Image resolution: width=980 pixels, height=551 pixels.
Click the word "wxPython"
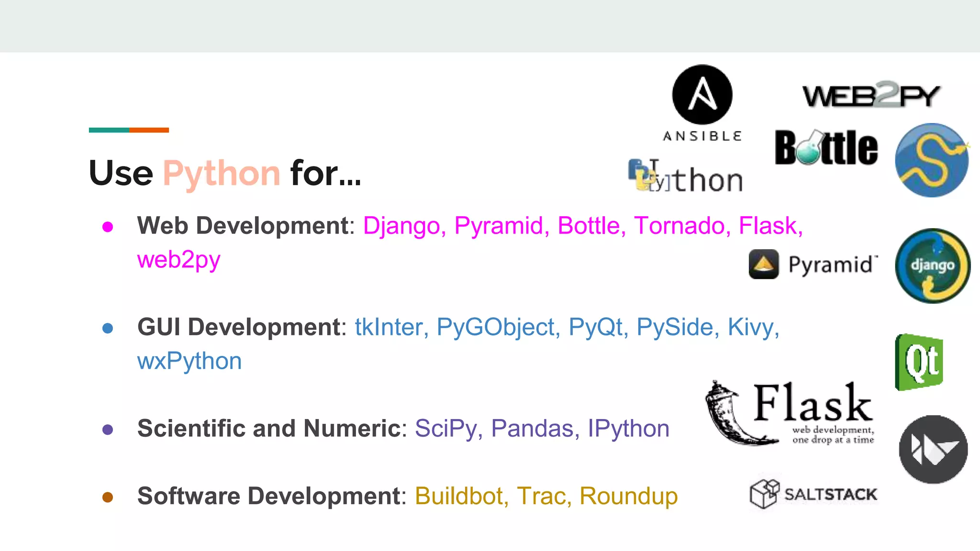pyautogui.click(x=189, y=362)
